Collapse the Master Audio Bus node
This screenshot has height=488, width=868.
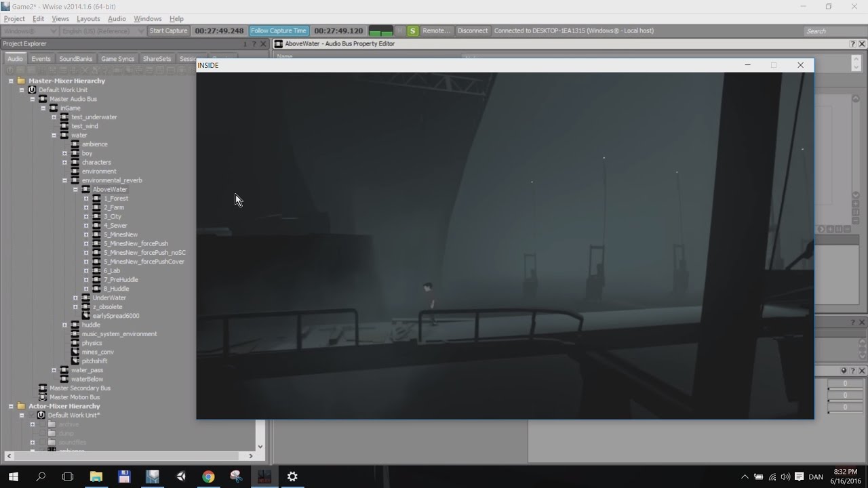click(x=32, y=99)
